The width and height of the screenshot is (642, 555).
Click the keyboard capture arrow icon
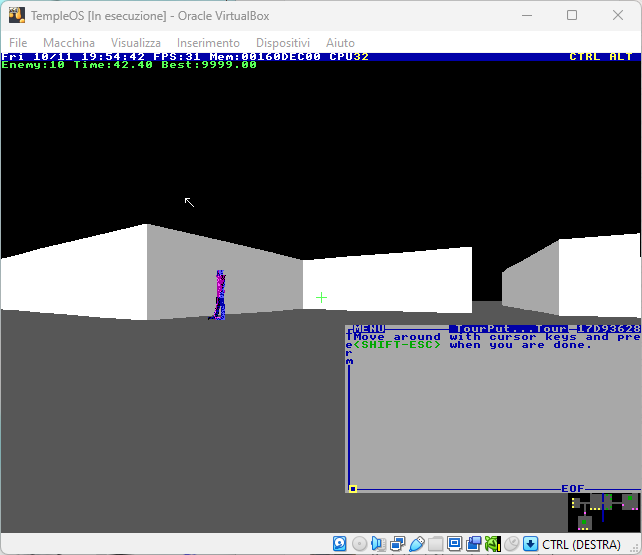[530, 544]
